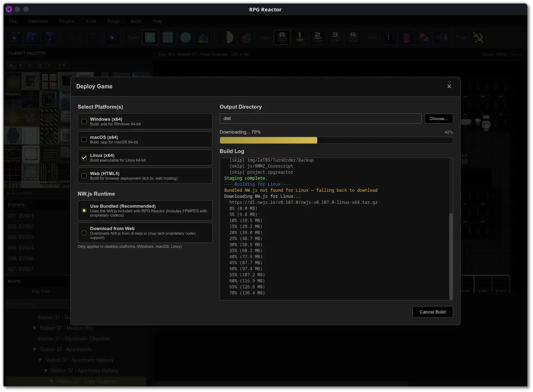
Task: Switch to tileset palette tab D
Action: point(40,65)
